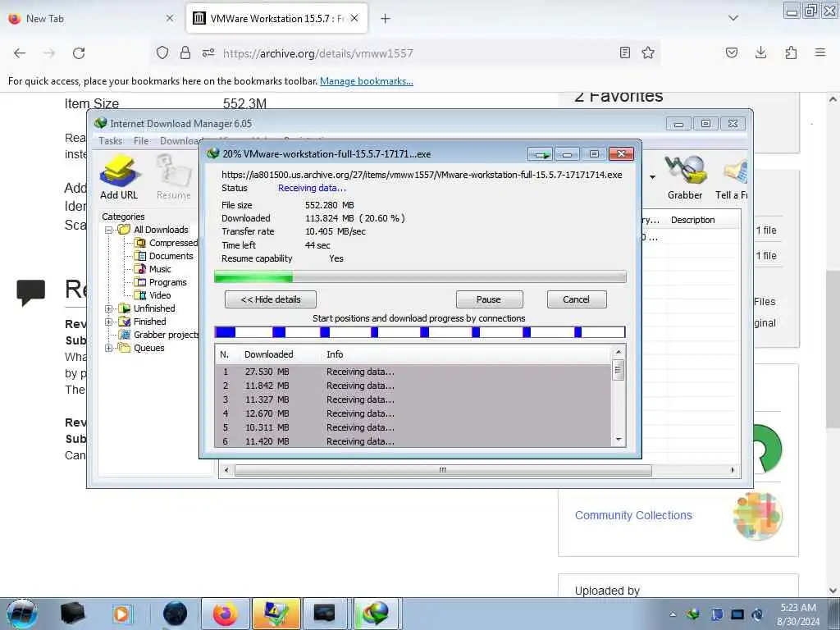Expand the Unfinished tree node
The width and height of the screenshot is (840, 630).
[x=109, y=308]
